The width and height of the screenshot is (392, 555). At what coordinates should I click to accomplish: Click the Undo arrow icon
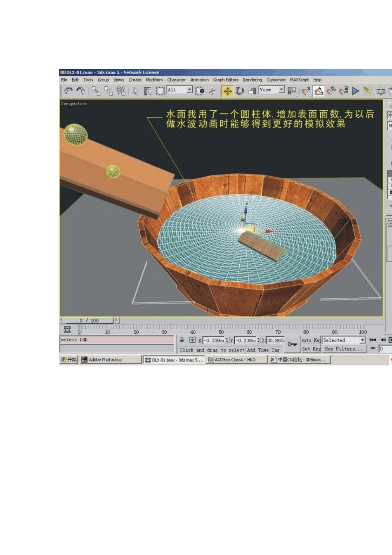coord(68,90)
